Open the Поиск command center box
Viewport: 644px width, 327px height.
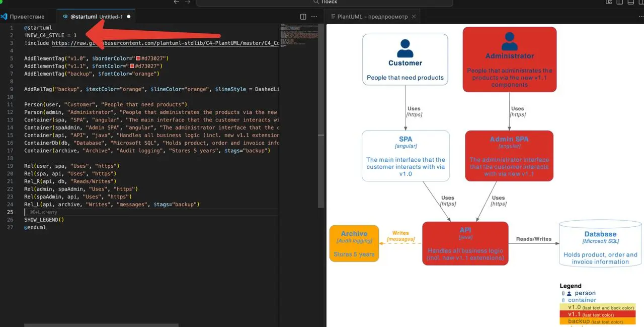[325, 3]
